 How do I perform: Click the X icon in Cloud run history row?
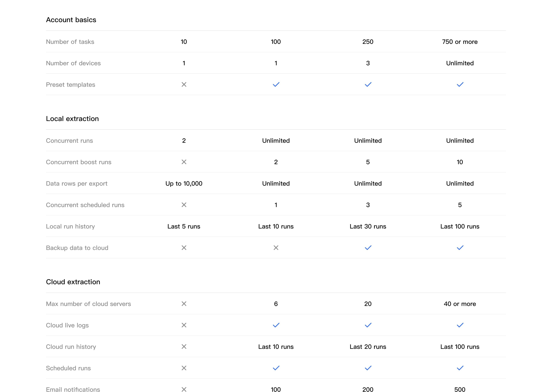[184, 347]
